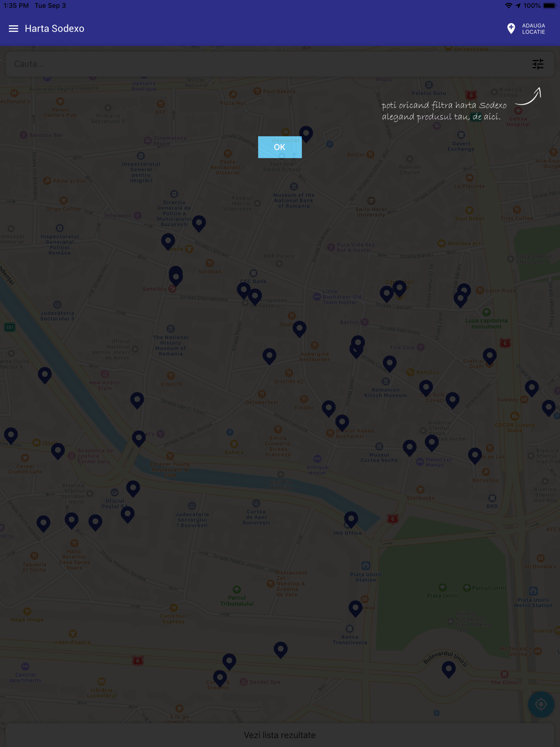
Task: Select map pin near Auberggine Restaurant
Action: tap(300, 329)
